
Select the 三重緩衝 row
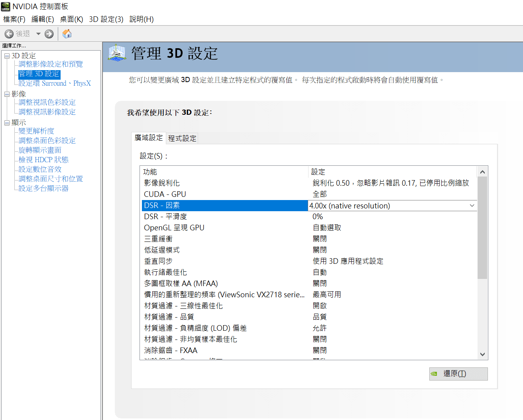tap(309, 239)
